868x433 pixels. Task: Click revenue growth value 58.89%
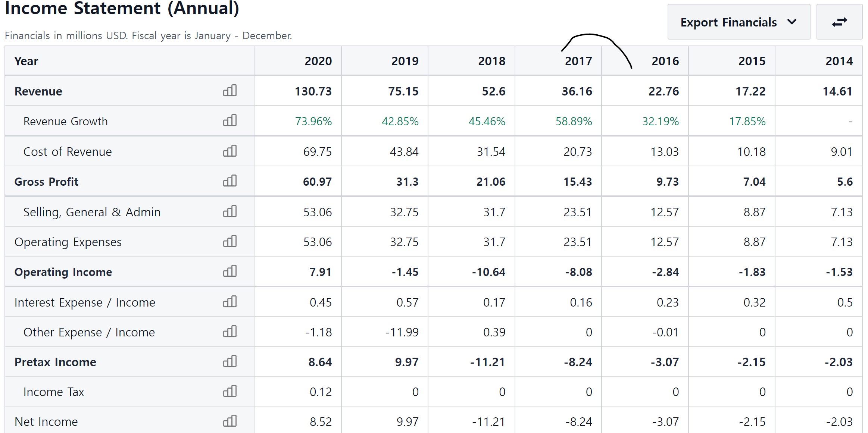574,121
